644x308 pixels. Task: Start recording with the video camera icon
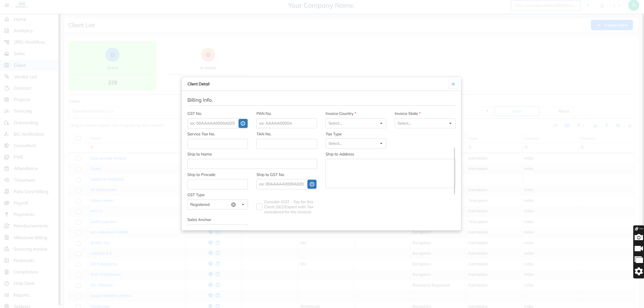(639, 249)
